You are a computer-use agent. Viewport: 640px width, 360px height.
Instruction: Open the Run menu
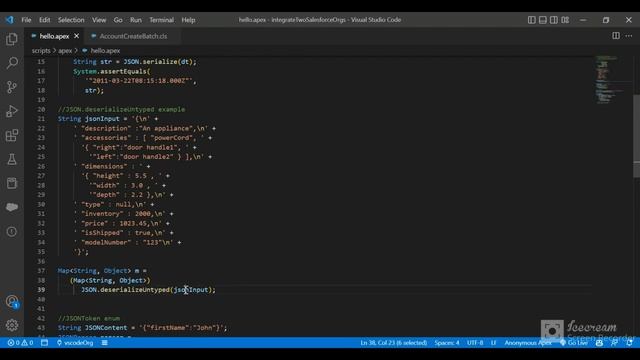click(x=136, y=20)
